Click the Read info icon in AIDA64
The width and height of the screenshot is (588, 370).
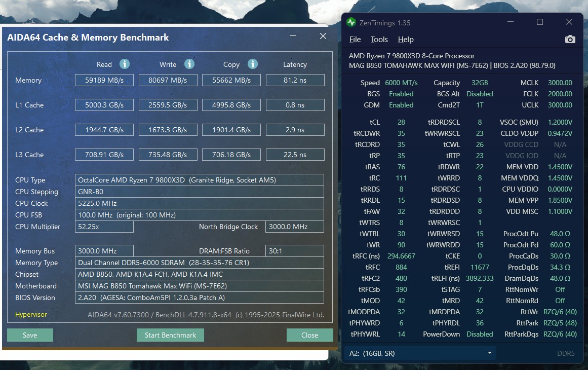point(125,64)
